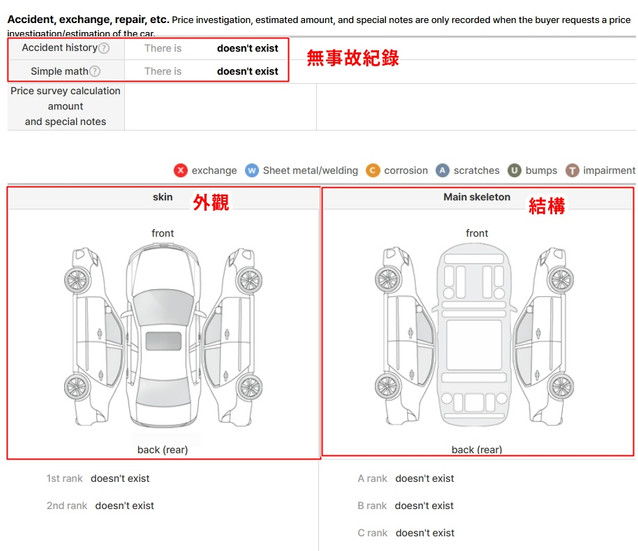Click the 'Simple math' label
638x551 pixels.
59,72
